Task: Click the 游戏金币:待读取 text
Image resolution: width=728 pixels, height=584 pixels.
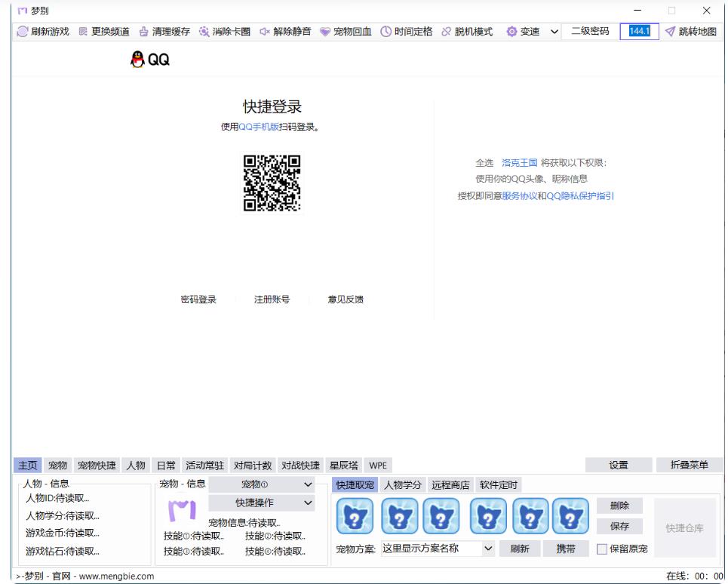Action: pyautogui.click(x=63, y=533)
